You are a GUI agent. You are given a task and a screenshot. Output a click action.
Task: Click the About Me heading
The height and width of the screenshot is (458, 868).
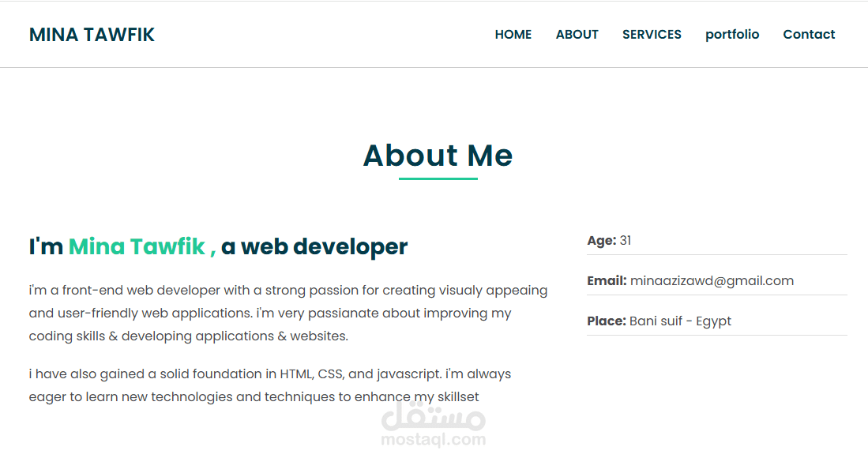(x=438, y=155)
